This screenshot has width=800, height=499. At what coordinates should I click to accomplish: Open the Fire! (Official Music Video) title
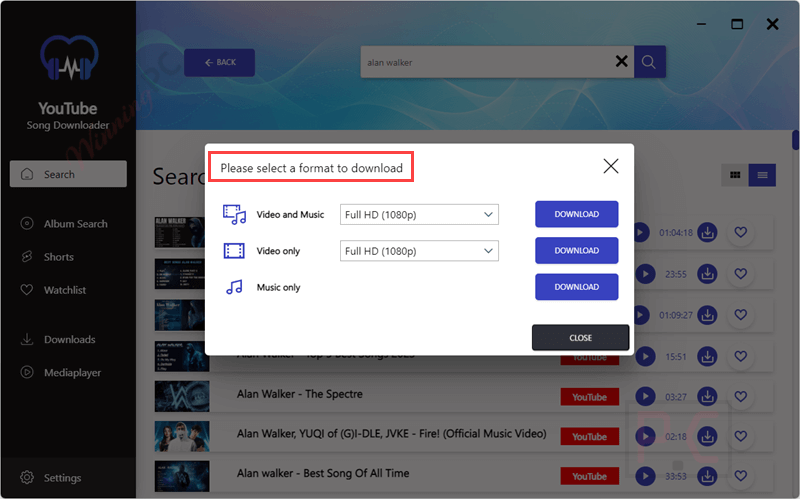[x=391, y=434]
